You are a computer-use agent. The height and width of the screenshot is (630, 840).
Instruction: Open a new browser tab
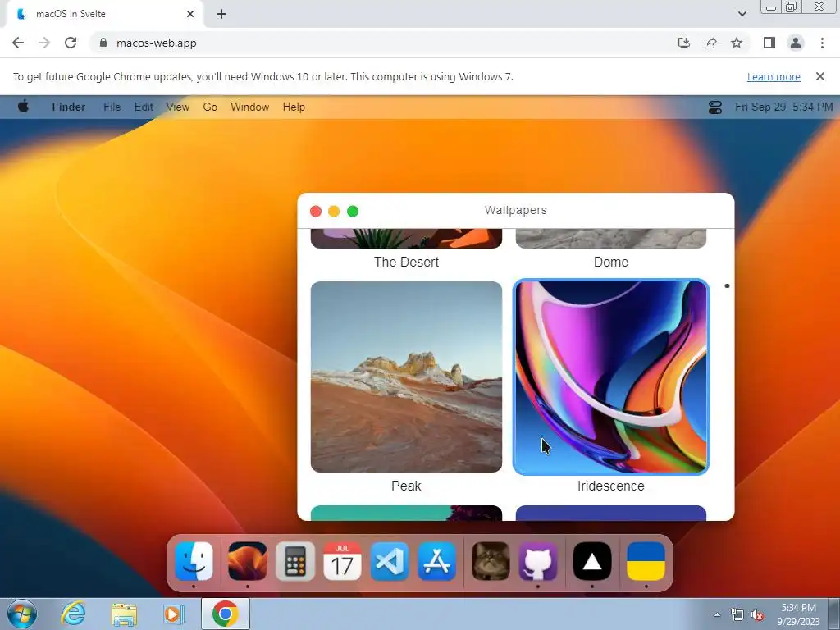coord(221,14)
